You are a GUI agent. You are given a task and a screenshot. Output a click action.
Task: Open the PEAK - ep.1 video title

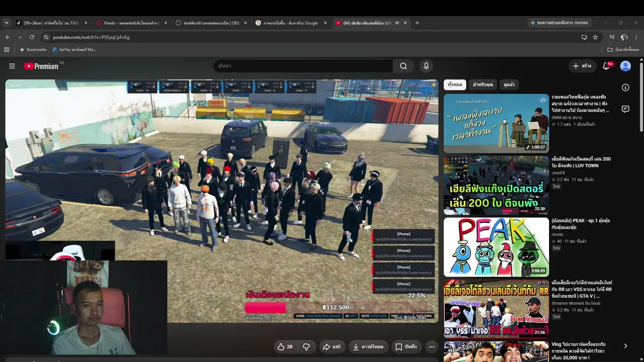[581, 224]
